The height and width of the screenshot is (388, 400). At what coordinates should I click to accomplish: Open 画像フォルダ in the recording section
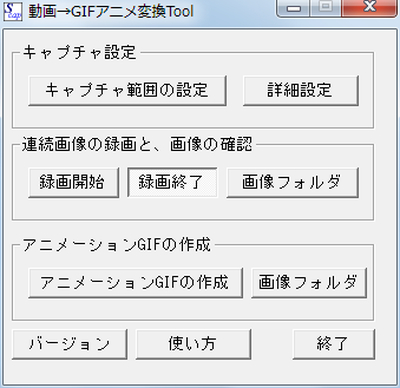click(x=292, y=183)
